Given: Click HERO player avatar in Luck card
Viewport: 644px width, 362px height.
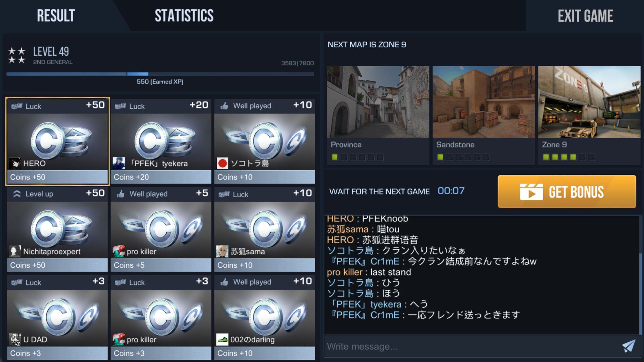Looking at the screenshot, I should [15, 163].
